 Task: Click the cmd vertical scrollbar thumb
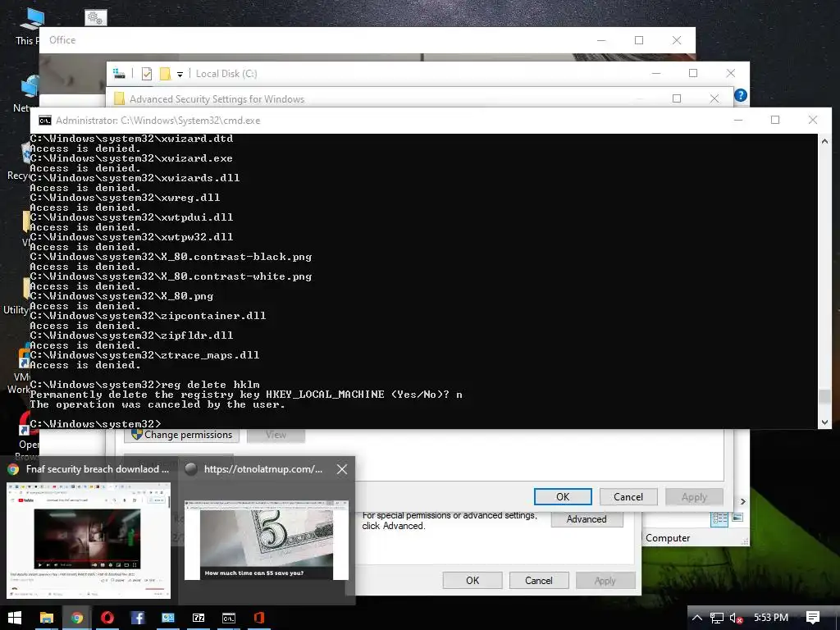tap(824, 396)
